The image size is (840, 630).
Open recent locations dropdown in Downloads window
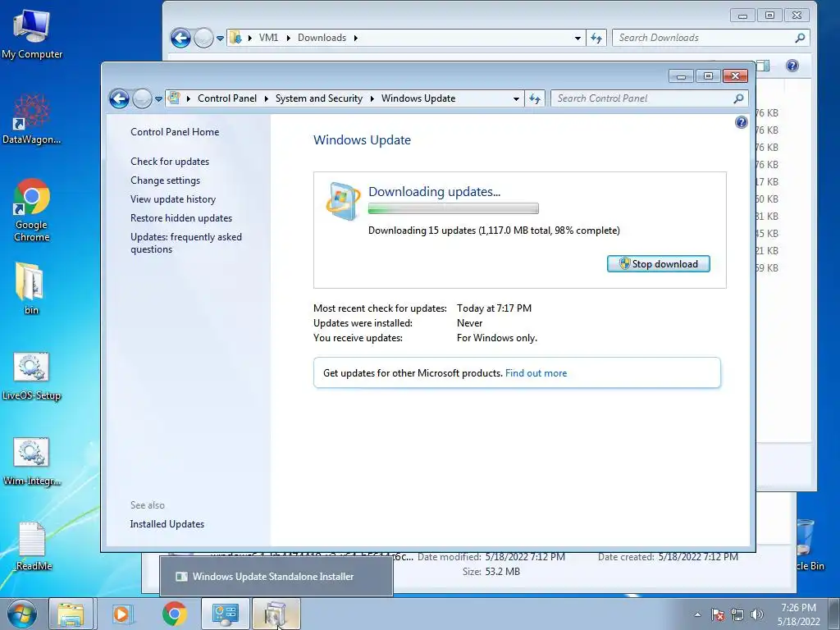(220, 39)
